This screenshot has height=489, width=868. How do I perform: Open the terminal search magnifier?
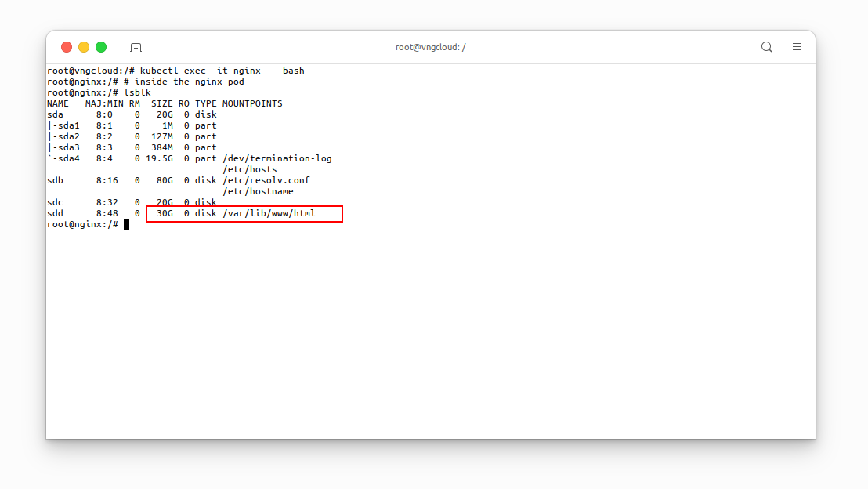tap(766, 47)
